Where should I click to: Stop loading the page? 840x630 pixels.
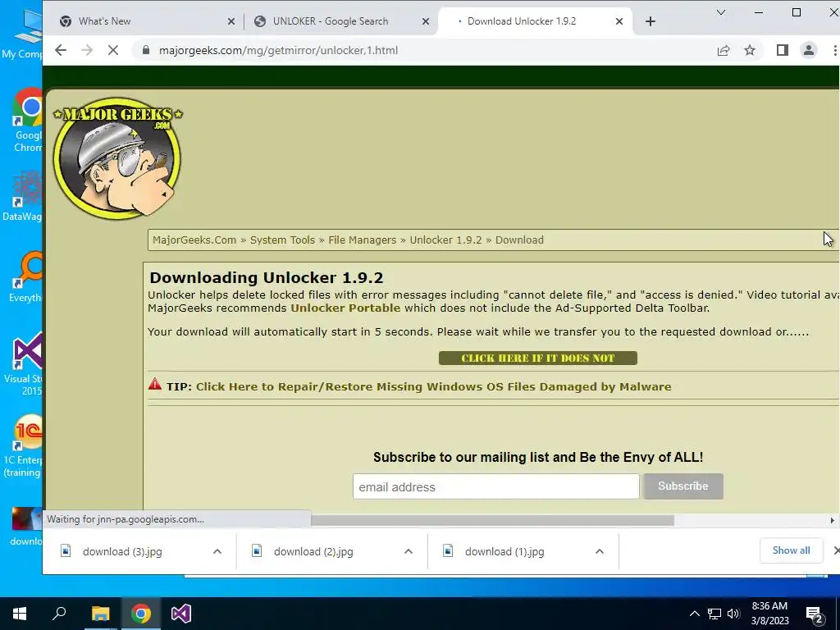113,50
